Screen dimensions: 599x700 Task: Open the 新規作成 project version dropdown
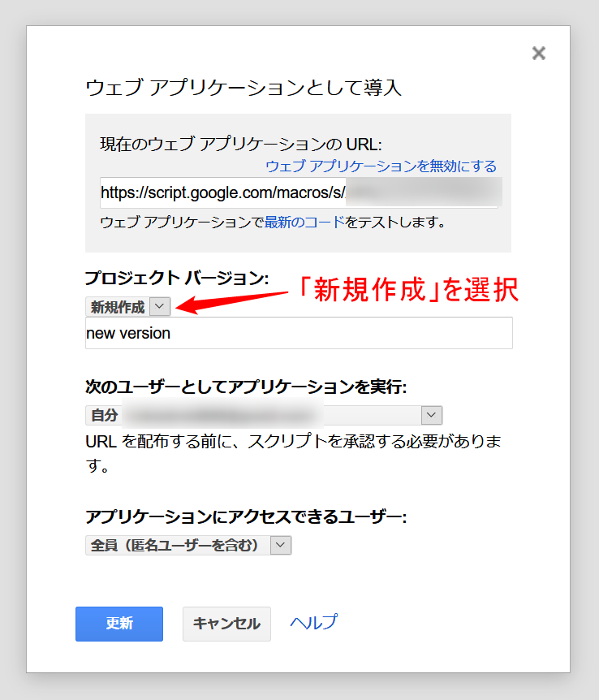(x=127, y=307)
